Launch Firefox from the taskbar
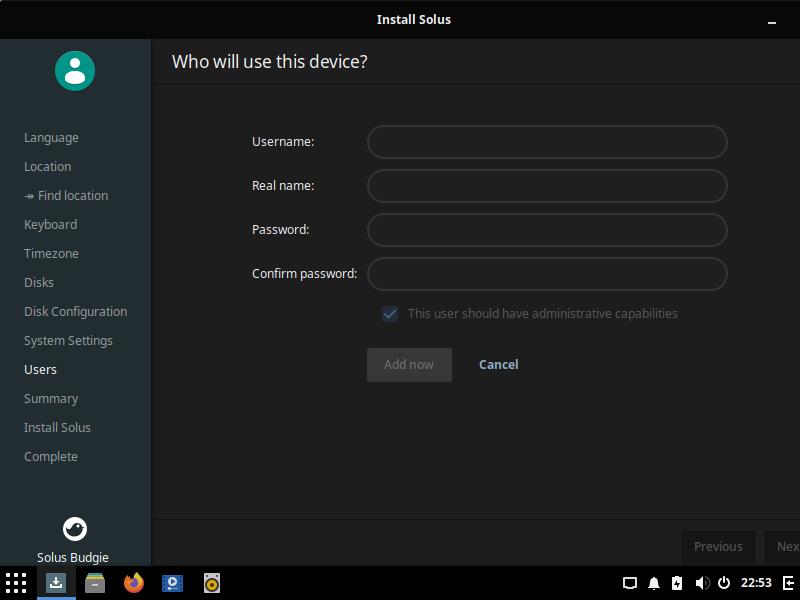800x600 pixels. 134,583
